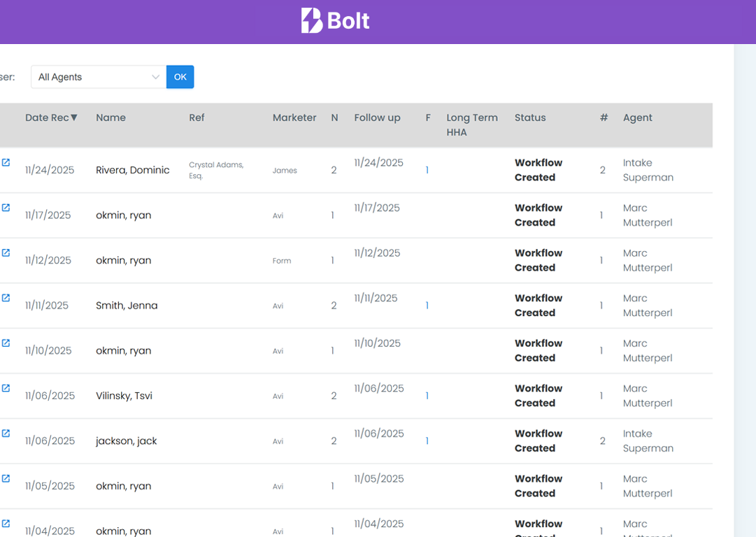Sort the table by the Name column

tap(110, 117)
